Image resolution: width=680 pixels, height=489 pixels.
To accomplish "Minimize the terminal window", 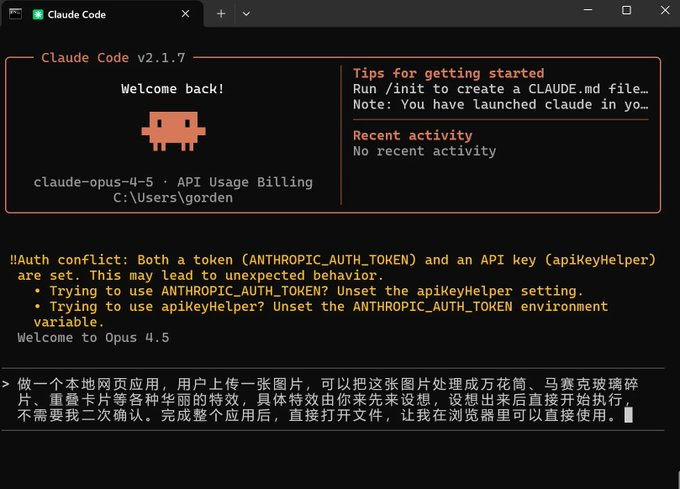I will [x=579, y=11].
